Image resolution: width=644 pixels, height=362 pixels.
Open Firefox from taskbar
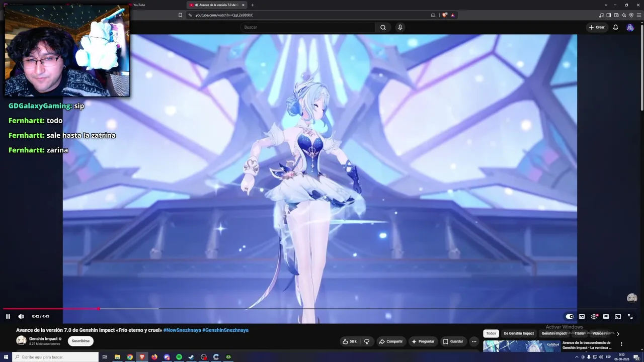click(x=154, y=357)
